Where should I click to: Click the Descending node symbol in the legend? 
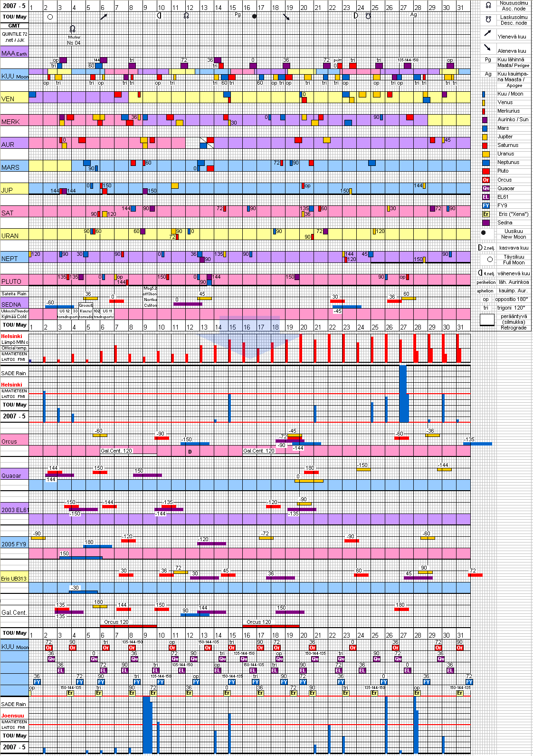[x=488, y=19]
